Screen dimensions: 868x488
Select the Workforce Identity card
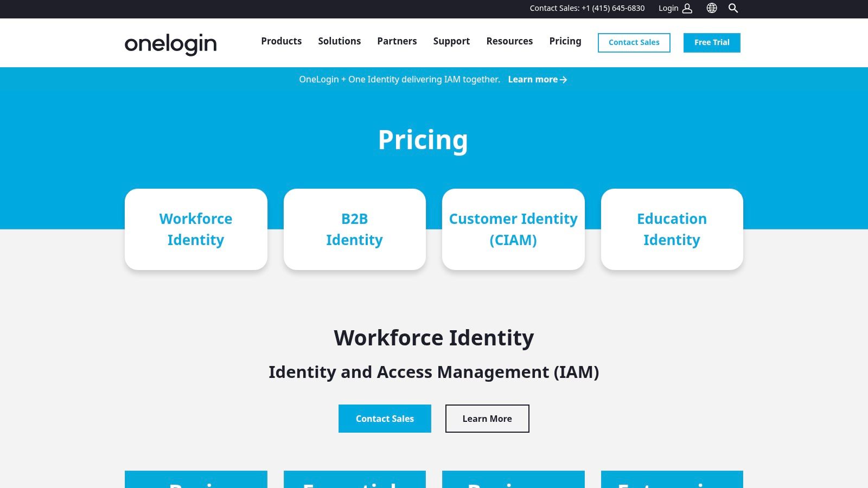196,229
